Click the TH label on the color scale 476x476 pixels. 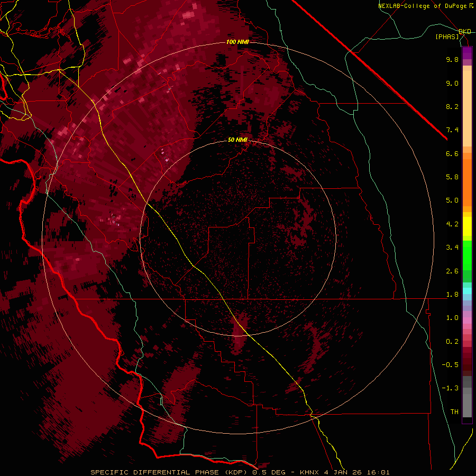[454, 412]
